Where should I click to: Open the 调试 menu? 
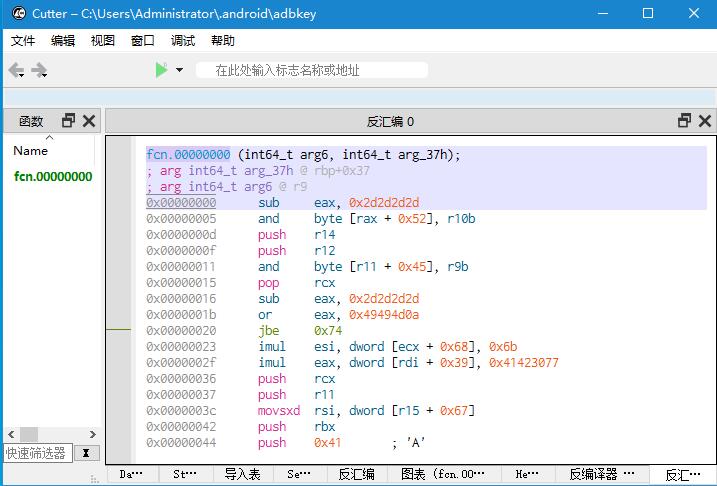183,41
